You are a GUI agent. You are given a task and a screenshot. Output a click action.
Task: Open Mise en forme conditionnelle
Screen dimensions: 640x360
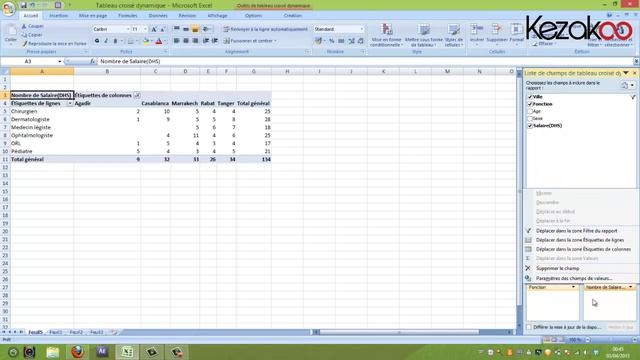(x=386, y=35)
